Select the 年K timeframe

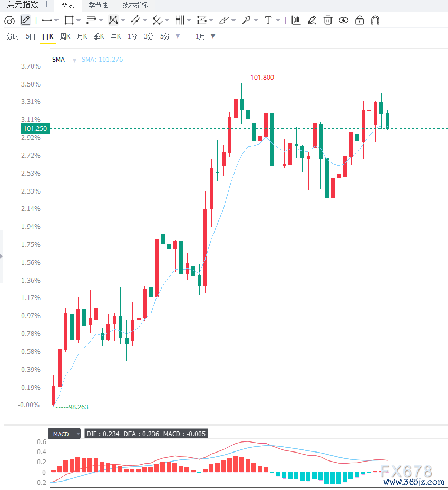click(115, 36)
